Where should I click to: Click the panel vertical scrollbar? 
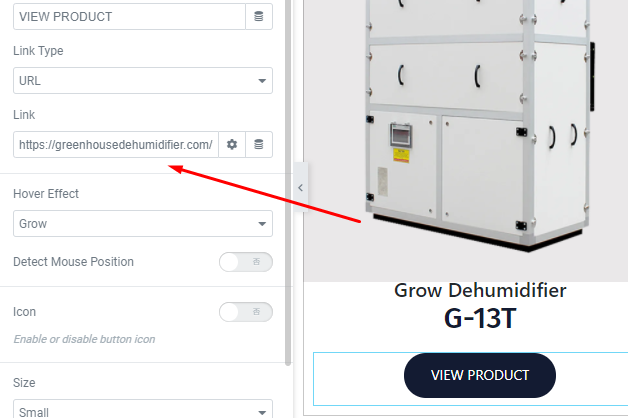tap(288, 182)
